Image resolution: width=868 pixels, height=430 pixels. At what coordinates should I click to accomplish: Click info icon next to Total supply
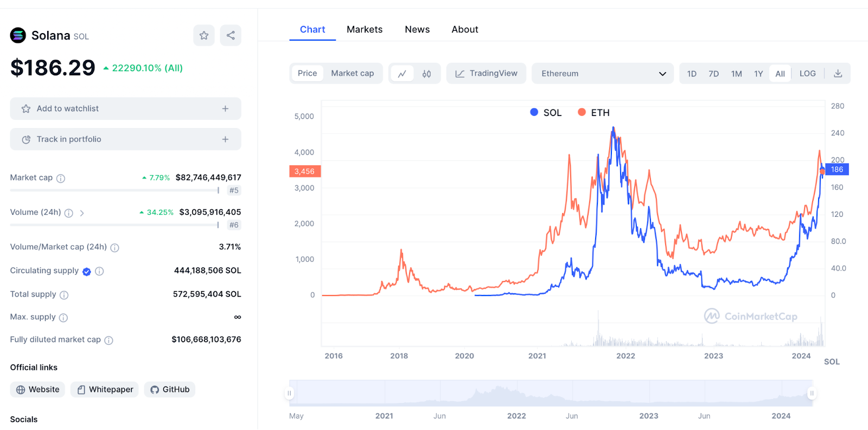click(64, 295)
